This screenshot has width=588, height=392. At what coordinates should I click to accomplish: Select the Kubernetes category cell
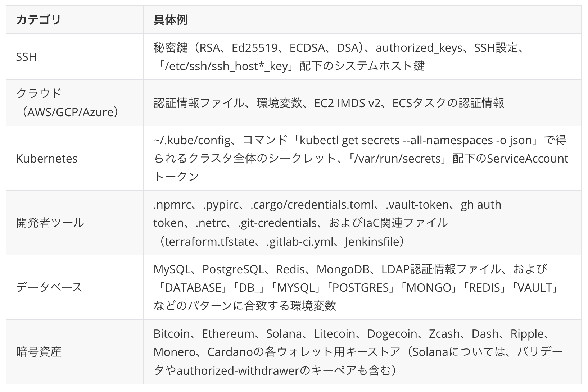tap(75, 158)
